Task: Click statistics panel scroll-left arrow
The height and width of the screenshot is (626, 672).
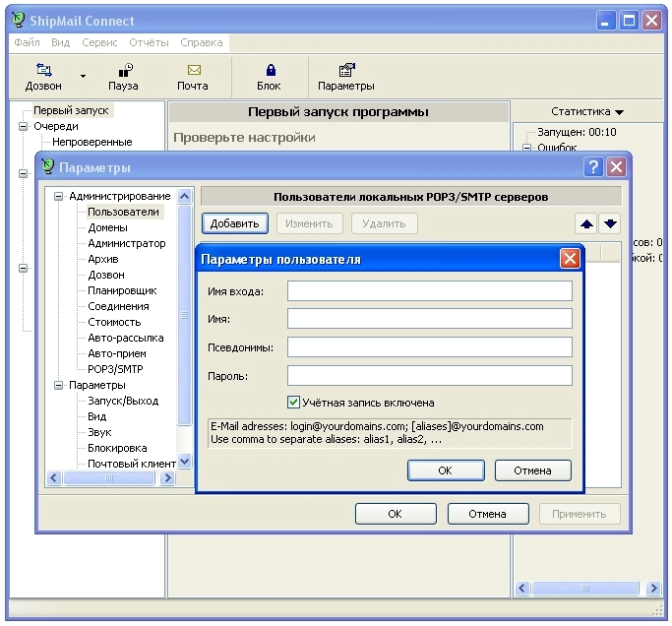Action: point(522,588)
